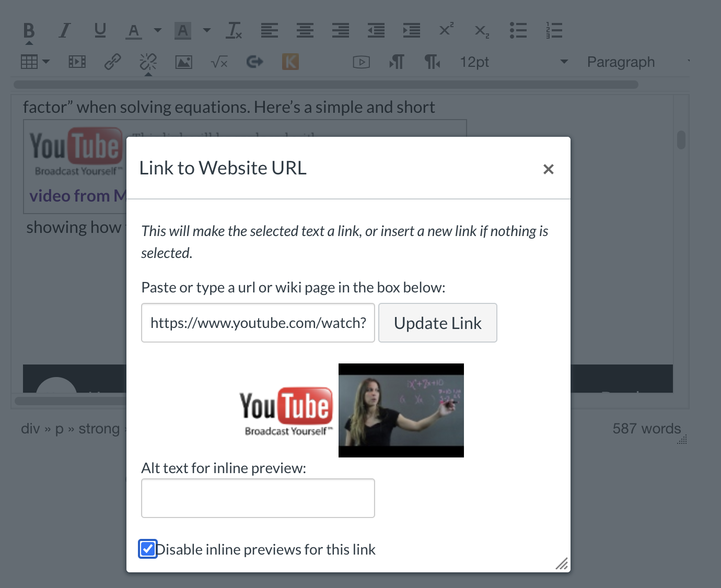This screenshot has width=721, height=588.
Task: Click the 'video from M' link in editor
Action: [78, 196]
